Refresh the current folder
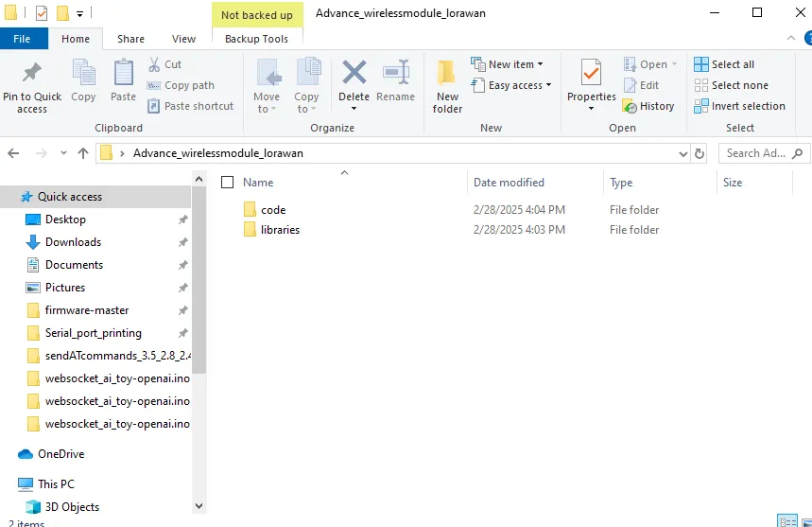 (700, 154)
